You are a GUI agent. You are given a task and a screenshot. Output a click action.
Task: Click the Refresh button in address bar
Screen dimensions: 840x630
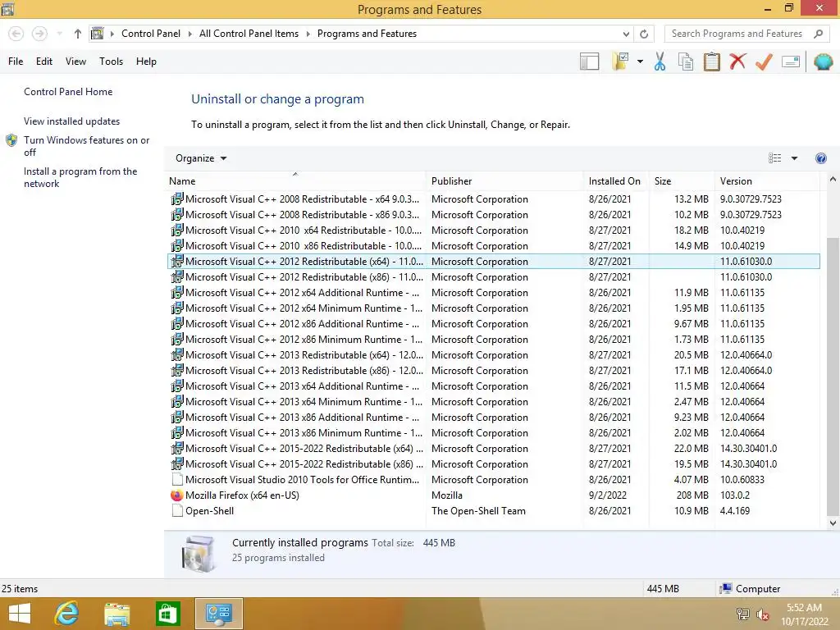pos(644,34)
